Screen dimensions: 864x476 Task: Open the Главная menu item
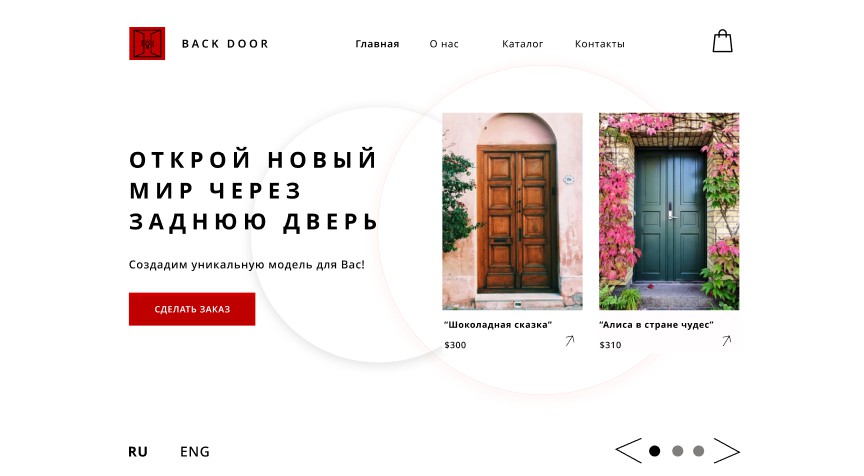(x=377, y=44)
